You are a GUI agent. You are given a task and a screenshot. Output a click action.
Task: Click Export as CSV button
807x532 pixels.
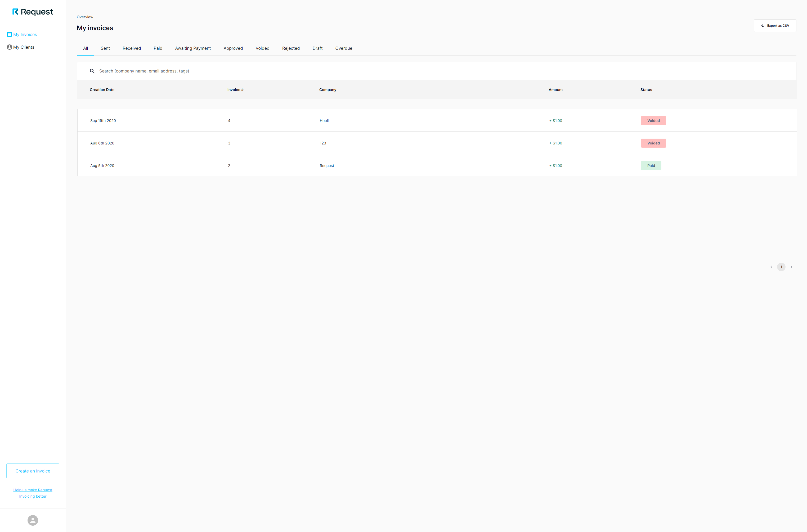pos(775,26)
